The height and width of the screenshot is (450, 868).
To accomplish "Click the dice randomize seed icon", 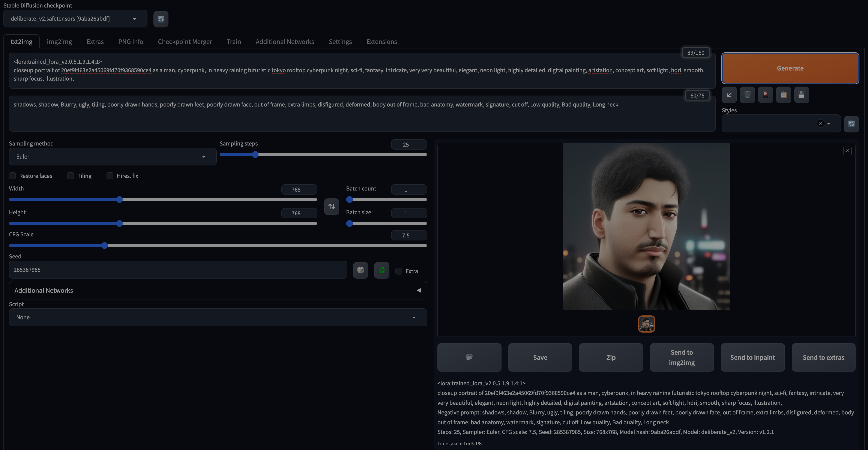I will [x=360, y=270].
